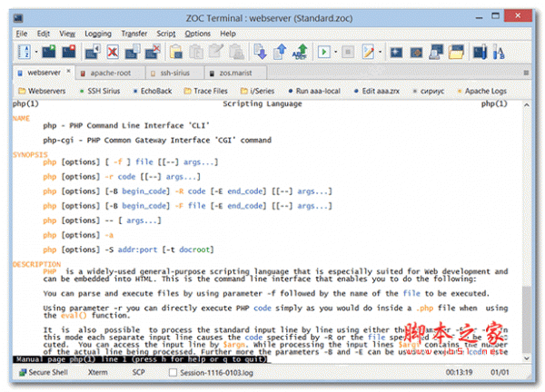Open the first toolbar icon's dropdown arrow
This screenshot has width=545, height=392.
pyautogui.click(x=34, y=53)
